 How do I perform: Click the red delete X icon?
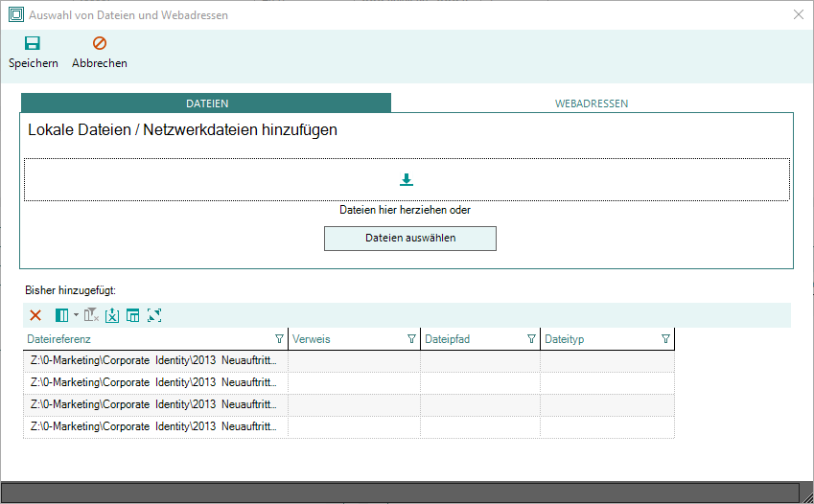click(x=35, y=315)
